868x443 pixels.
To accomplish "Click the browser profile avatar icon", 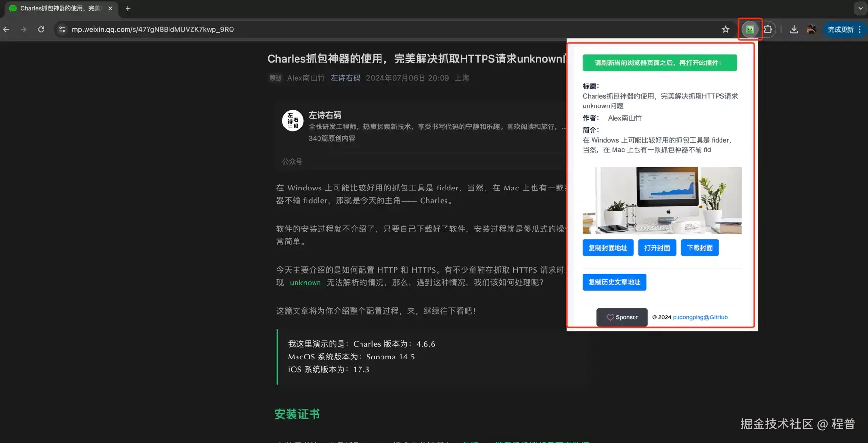I will (812, 29).
